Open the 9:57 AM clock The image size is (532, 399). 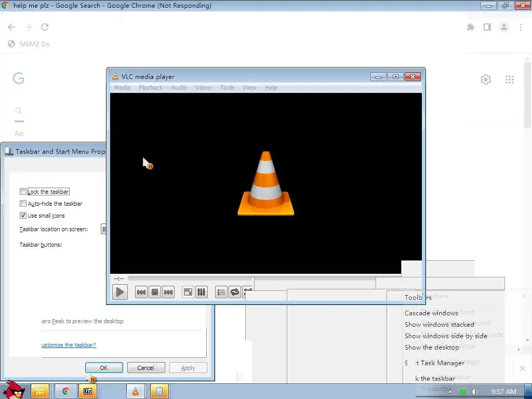(504, 392)
